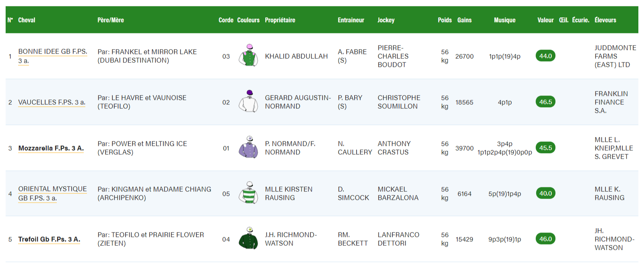
Task: Select the Musique column header
Action: (505, 20)
